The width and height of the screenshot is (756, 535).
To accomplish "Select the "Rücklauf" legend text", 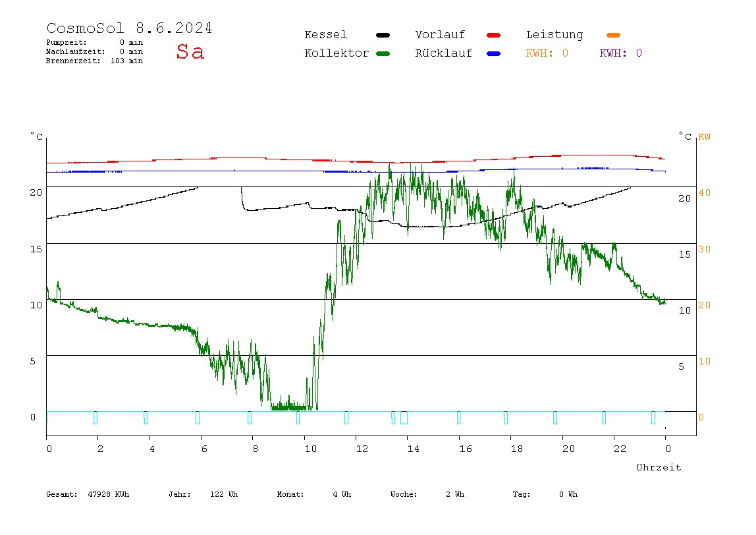I will 444,53.
